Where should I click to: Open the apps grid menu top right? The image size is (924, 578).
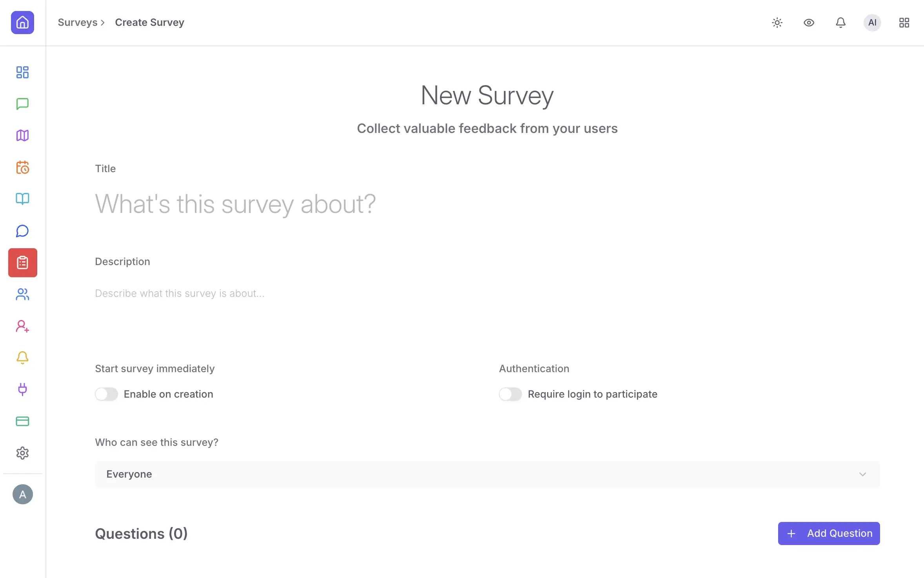click(904, 22)
